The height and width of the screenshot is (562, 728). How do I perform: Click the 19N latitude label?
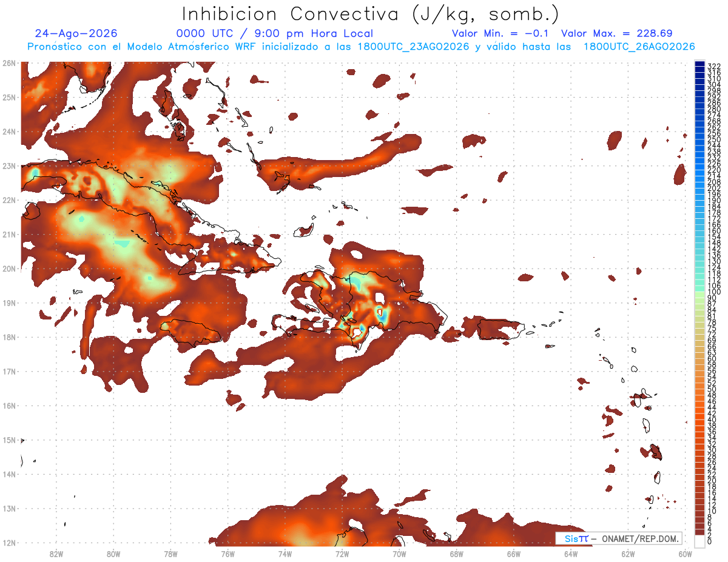click(x=9, y=303)
